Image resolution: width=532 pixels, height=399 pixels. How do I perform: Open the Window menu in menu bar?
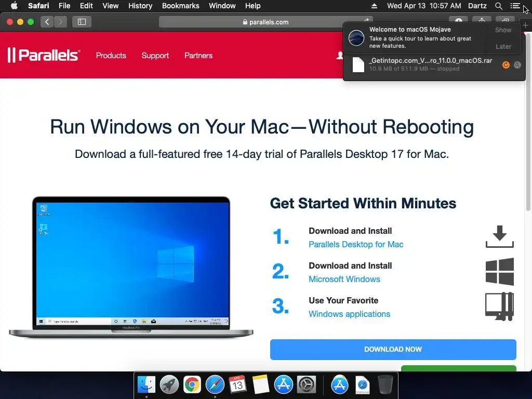[222, 6]
